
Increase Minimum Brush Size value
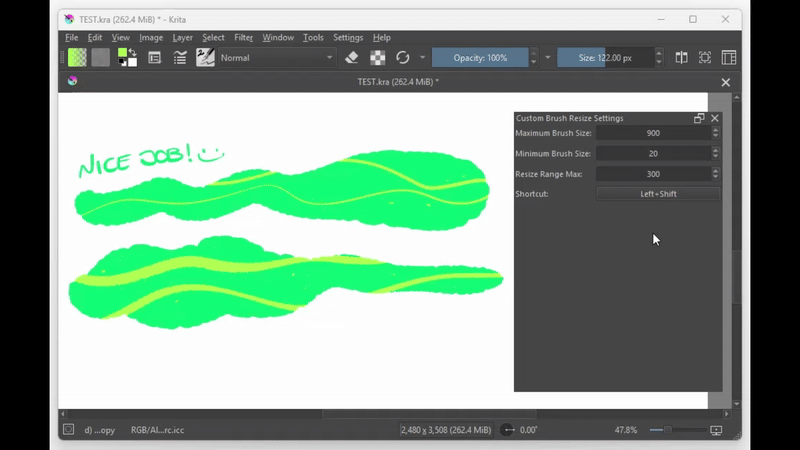715,150
